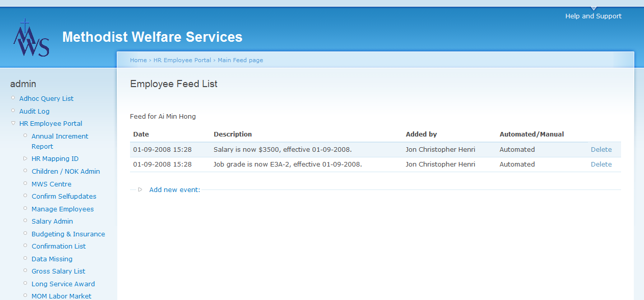Screen dimensions: 644x300
Task: Open Confirmation List page
Action: (59, 247)
